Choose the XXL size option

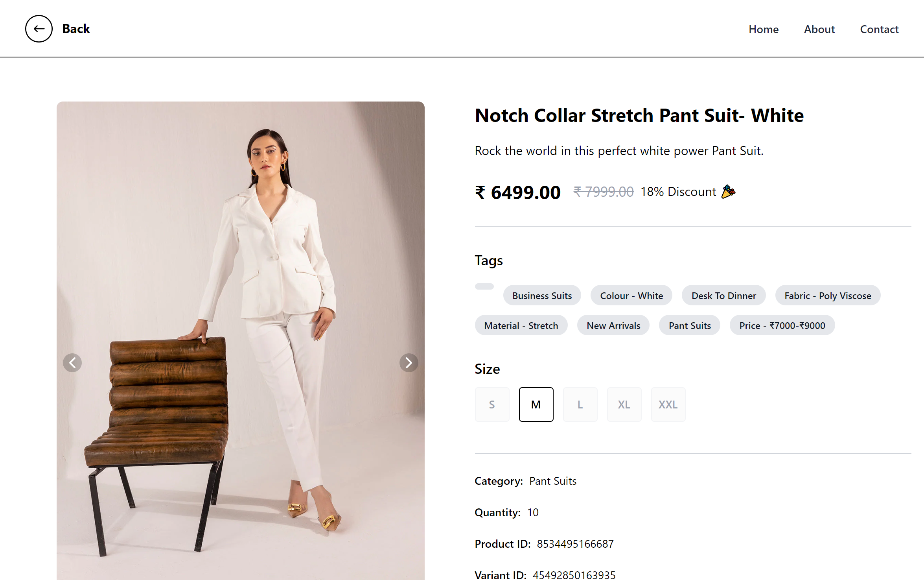pyautogui.click(x=668, y=404)
